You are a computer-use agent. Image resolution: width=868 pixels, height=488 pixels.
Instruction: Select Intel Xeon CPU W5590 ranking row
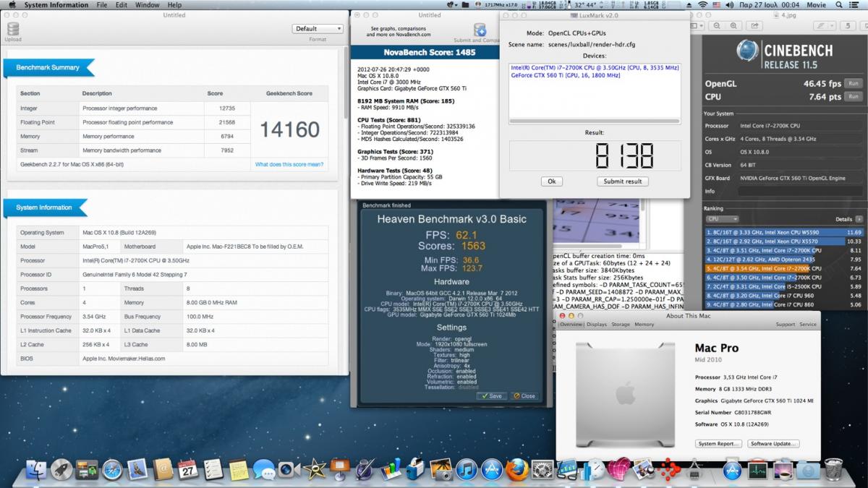(783, 232)
